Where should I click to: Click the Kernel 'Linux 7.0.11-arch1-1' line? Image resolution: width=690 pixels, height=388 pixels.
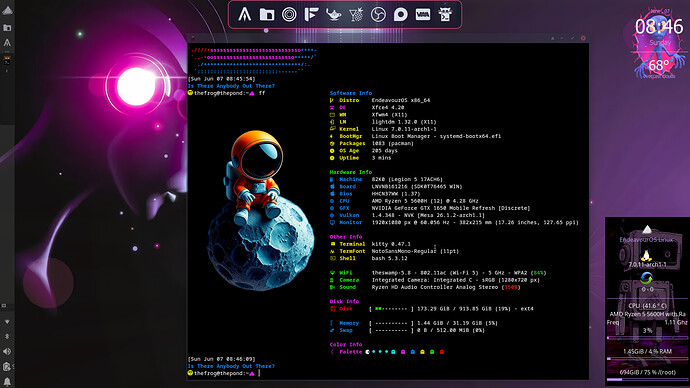click(x=404, y=129)
